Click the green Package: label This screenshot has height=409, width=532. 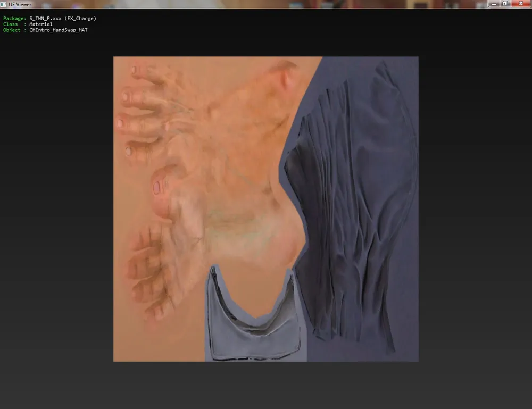pos(14,18)
